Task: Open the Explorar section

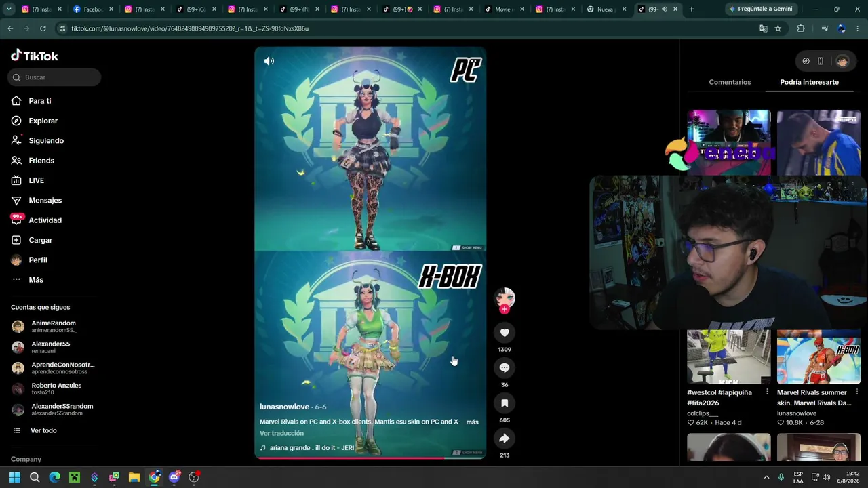Action: (43, 121)
